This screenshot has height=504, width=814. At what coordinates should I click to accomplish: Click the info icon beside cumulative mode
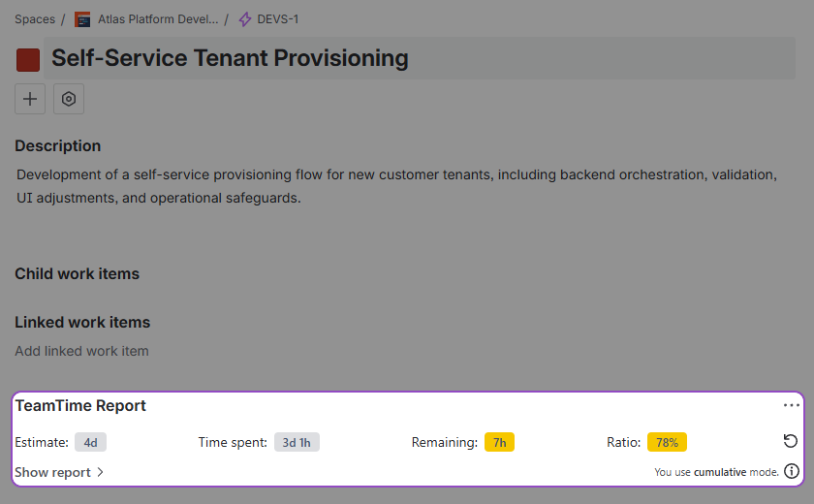pos(792,472)
